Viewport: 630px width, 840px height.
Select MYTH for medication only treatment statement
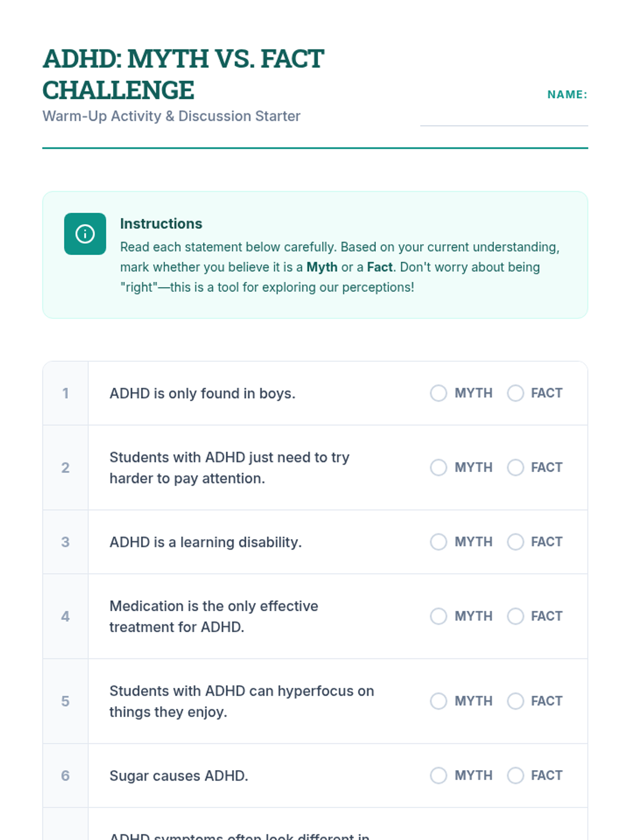[438, 616]
